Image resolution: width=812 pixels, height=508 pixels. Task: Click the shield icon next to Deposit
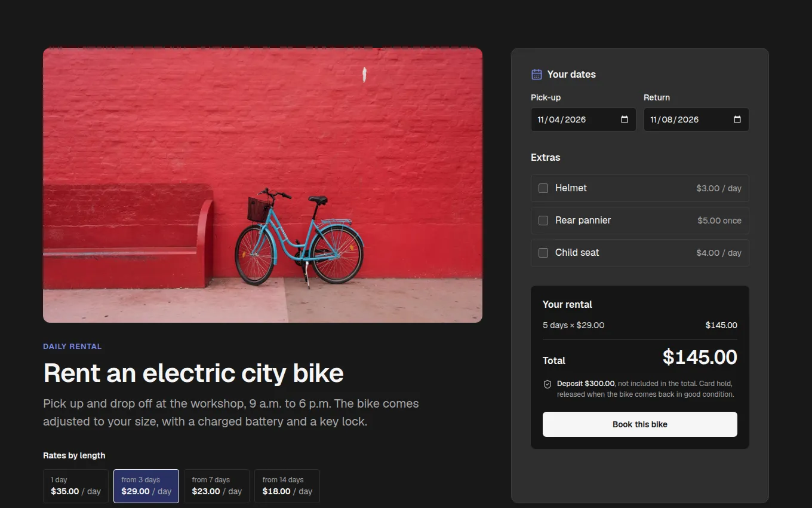(x=548, y=384)
